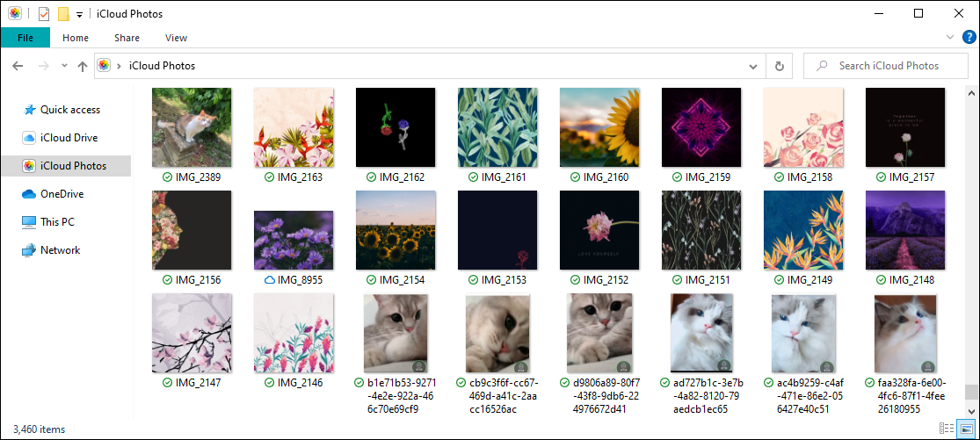
Task: Click the cloud status icon beside IMG_8955
Action: click(269, 279)
